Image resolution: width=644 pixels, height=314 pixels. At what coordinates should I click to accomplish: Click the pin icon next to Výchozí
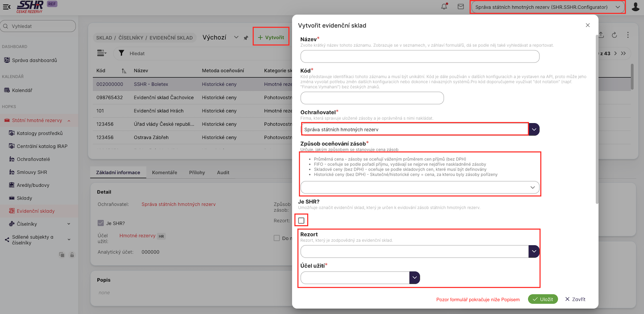click(246, 38)
